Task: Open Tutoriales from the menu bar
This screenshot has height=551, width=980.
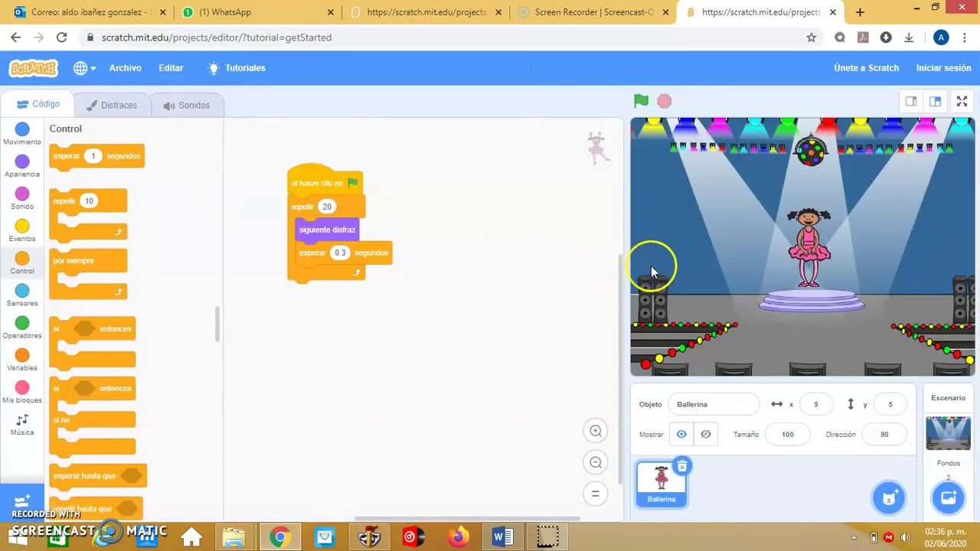Action: pos(237,68)
